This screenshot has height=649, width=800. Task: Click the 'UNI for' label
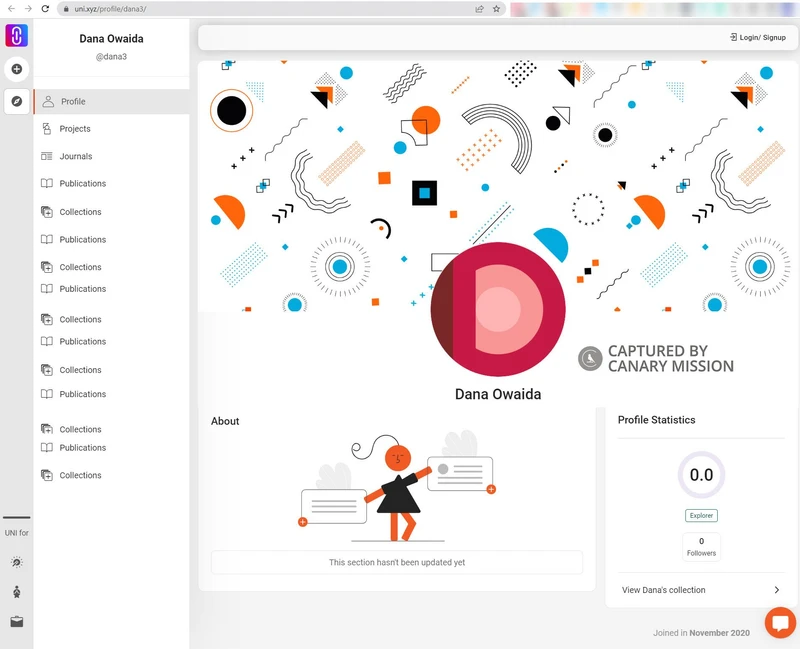coord(16,533)
